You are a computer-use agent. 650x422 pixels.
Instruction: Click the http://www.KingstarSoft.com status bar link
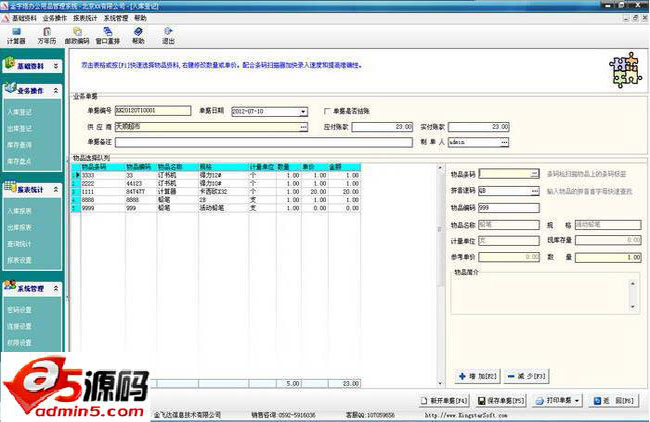pyautogui.click(x=466, y=415)
